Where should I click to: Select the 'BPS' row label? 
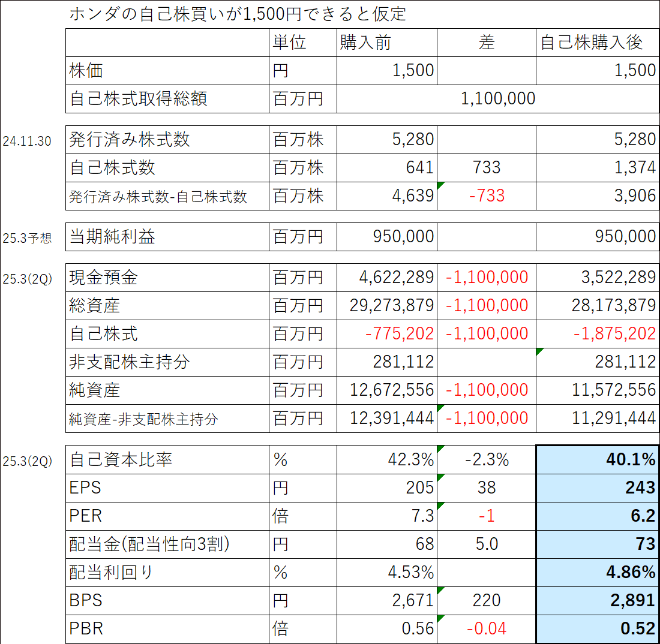85,601
